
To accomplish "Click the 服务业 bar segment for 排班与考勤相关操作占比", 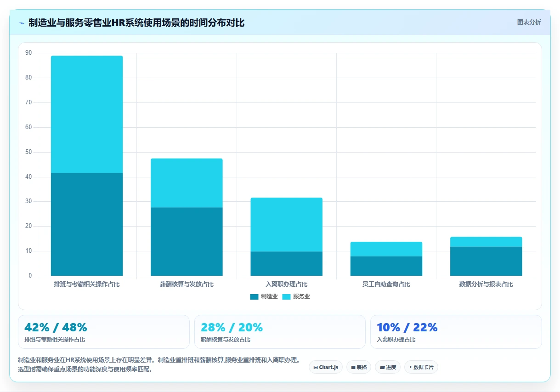I will click(87, 114).
